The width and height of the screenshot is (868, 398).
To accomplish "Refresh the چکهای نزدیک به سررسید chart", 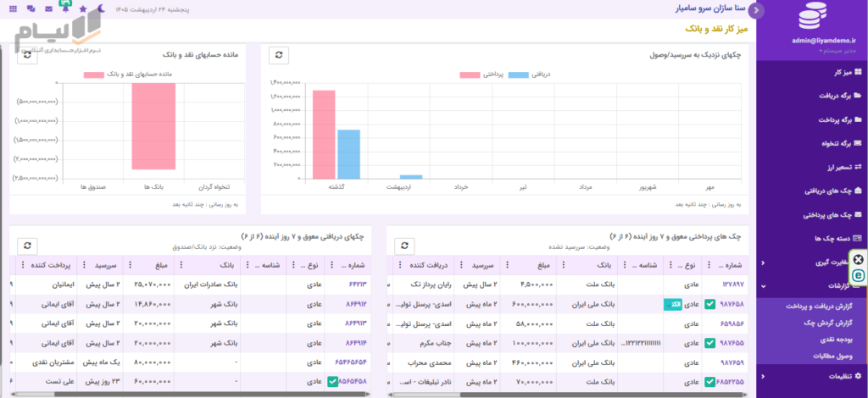I will [x=278, y=55].
